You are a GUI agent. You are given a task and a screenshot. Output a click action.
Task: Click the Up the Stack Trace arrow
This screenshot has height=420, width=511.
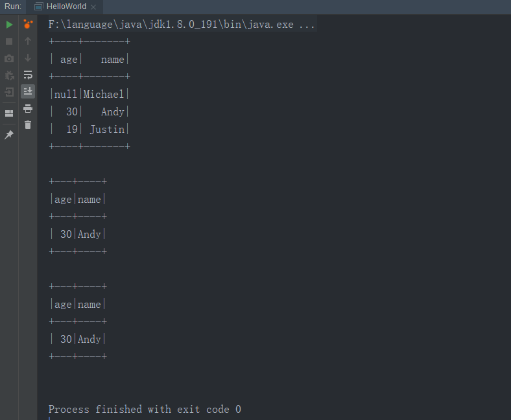28,41
